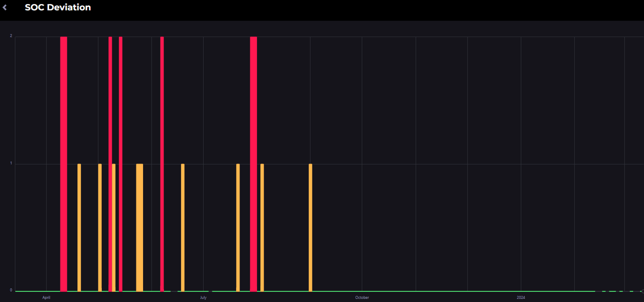Select the rightmost orange bar on the chart

point(310,227)
